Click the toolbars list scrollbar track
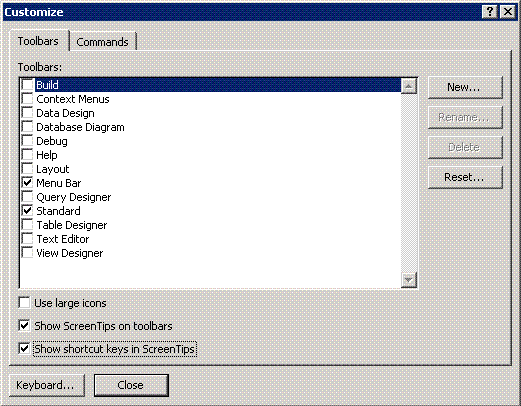The height and width of the screenshot is (406, 521). pos(409,183)
